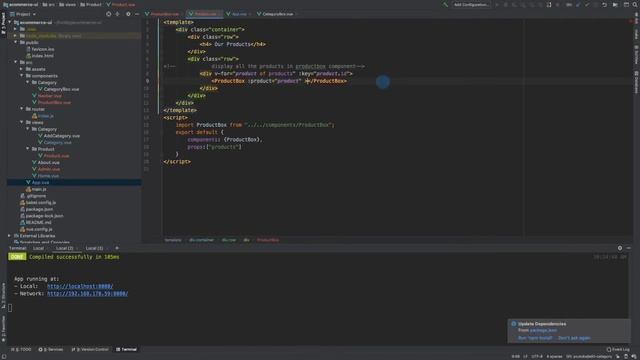
Task: Open the Services tool window
Action: tap(51, 349)
